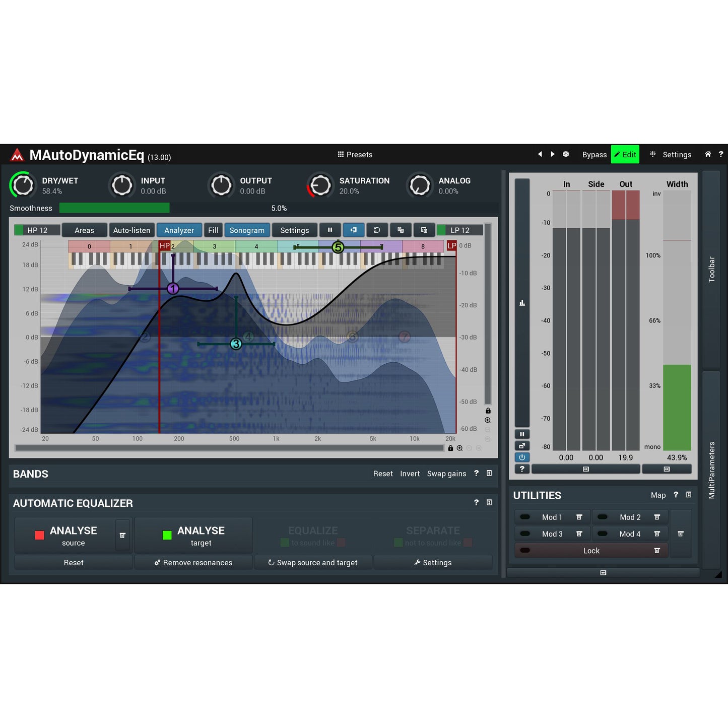
Task: Open the random preset dice icon
Action: click(565, 154)
